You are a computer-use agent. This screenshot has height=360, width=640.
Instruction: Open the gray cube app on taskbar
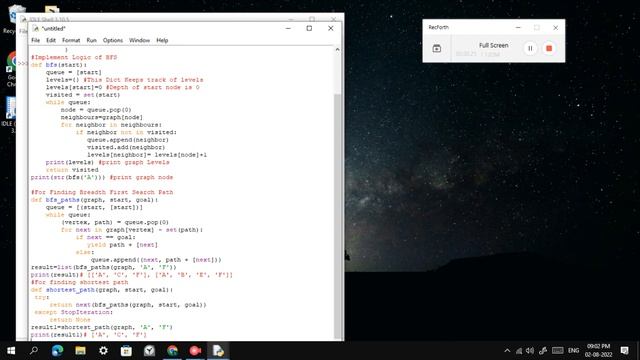[x=149, y=351]
